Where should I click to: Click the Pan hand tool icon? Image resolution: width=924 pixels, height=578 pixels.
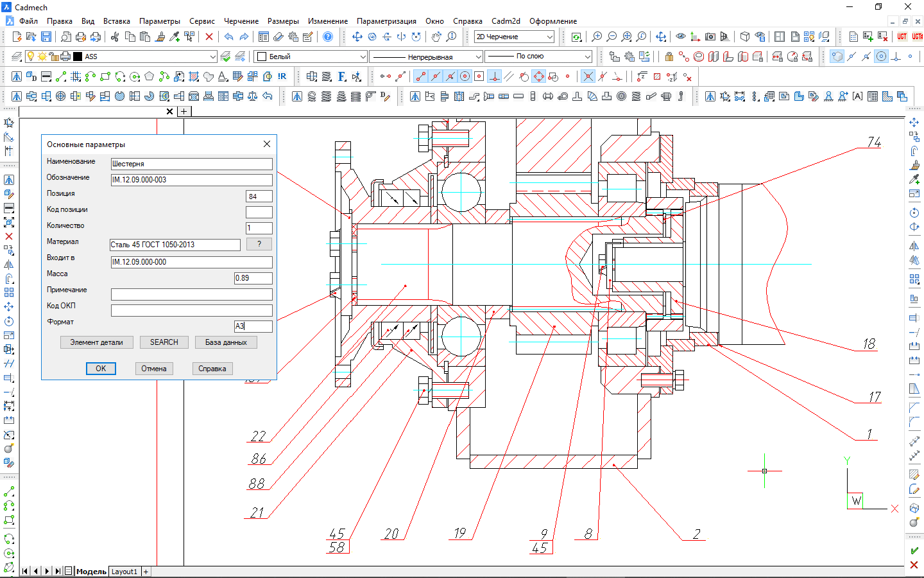[436, 37]
